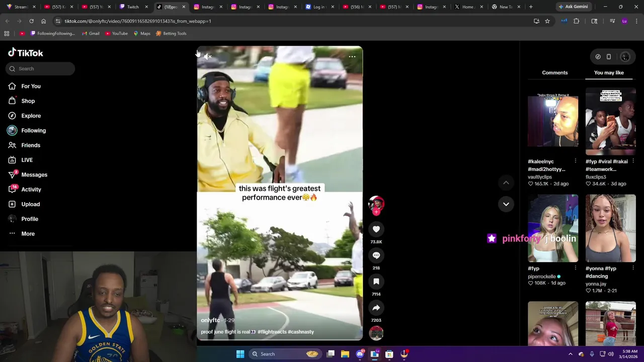Open the yonna.jay dancing video thumbnail

611,228
